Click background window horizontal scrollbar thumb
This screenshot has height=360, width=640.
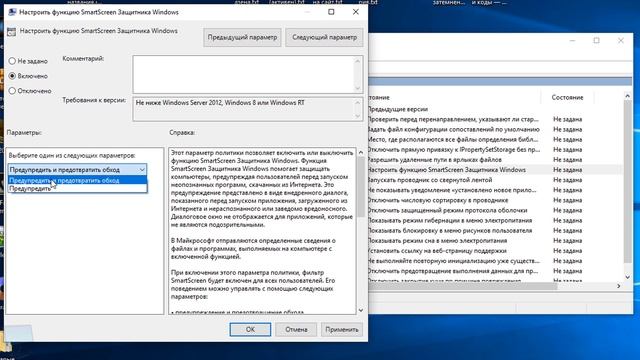coord(462,286)
